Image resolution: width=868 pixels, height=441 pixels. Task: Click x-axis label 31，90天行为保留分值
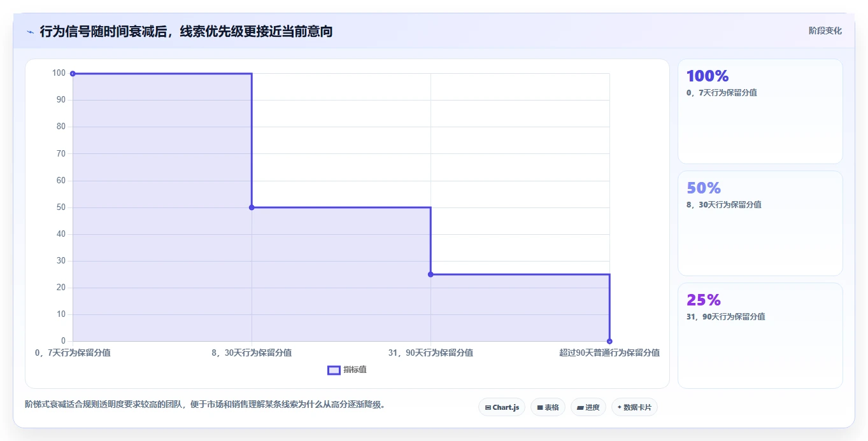430,353
